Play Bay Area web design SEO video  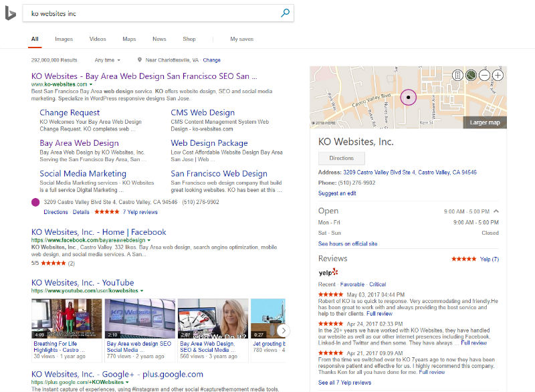[140, 318]
